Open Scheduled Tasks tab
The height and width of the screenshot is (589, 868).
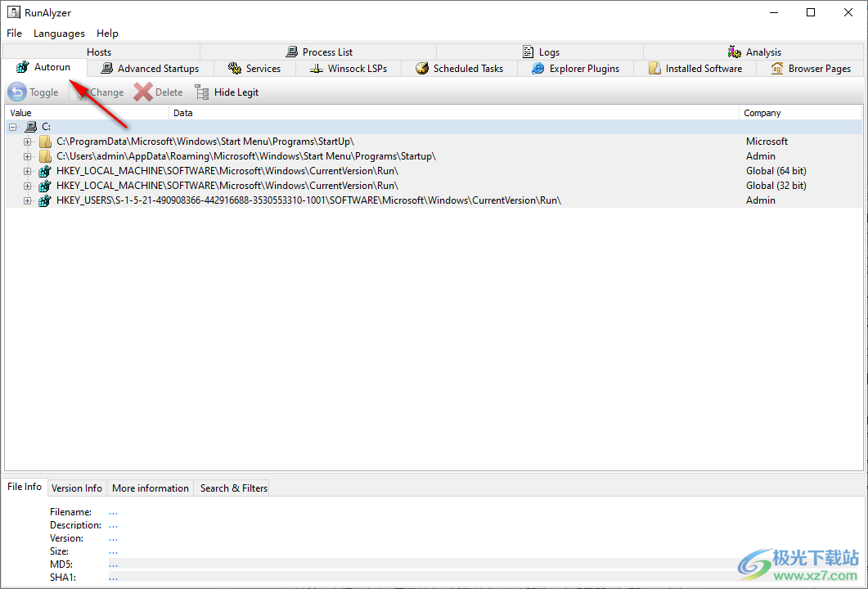pyautogui.click(x=459, y=69)
